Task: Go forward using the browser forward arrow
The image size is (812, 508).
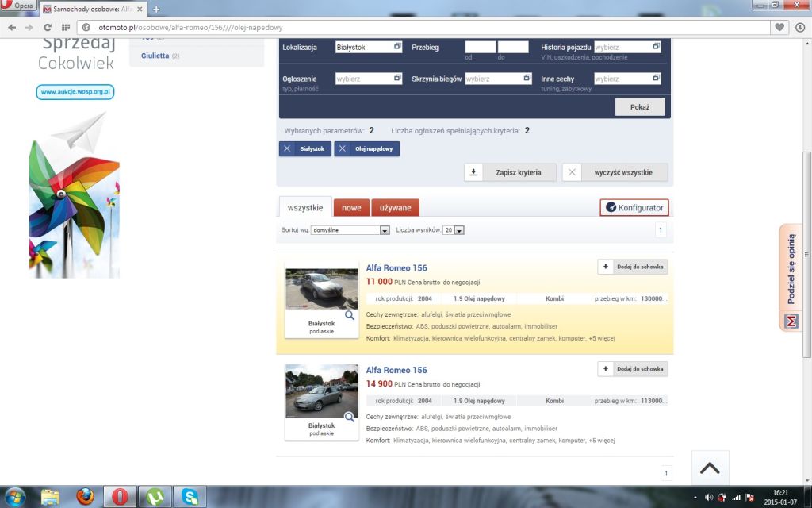Action: pos(29,28)
